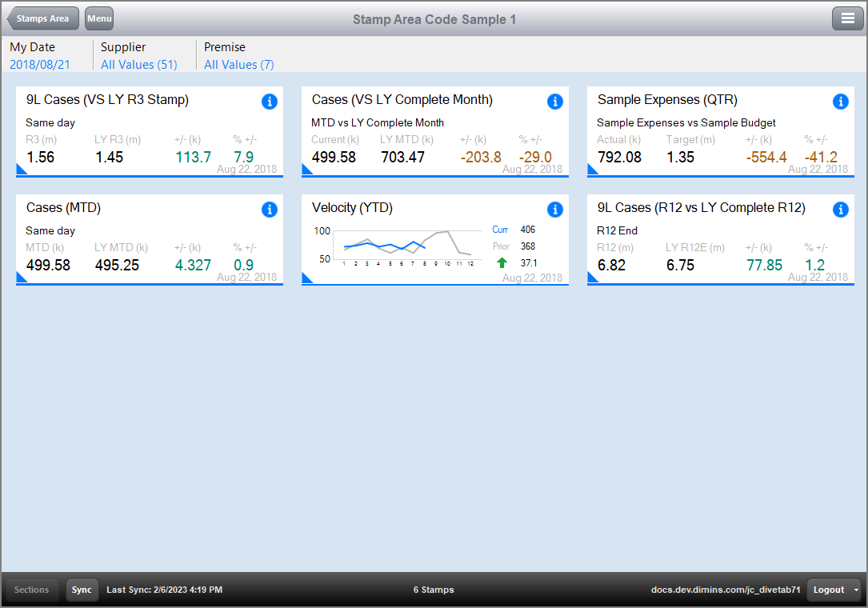This screenshot has width=868, height=608.
Task: Change My Date value 2018/08/21
Action: (x=40, y=65)
